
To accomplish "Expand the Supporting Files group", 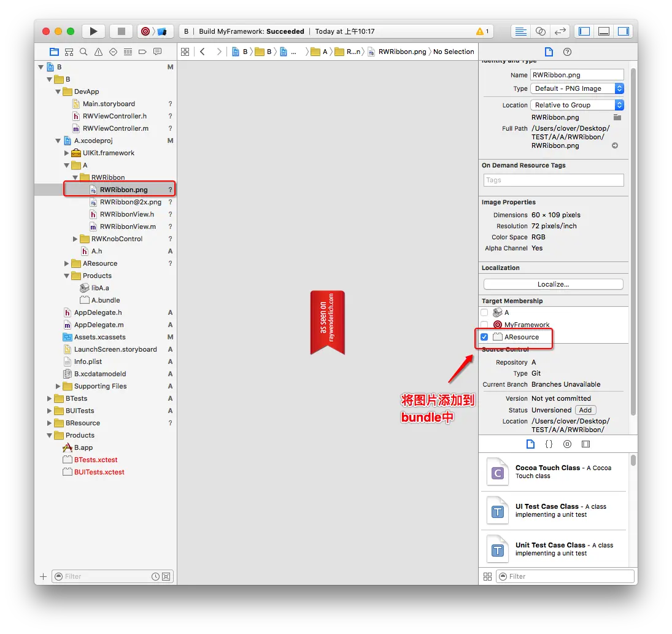I will 58,386.
